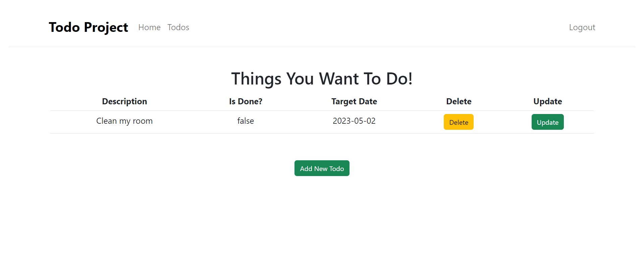Click the false status value
Image resolution: width=644 pixels, height=280 pixels.
tap(245, 121)
